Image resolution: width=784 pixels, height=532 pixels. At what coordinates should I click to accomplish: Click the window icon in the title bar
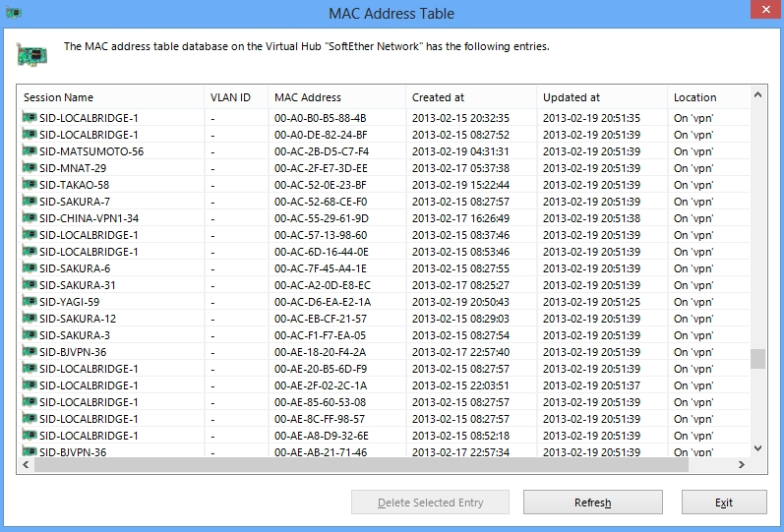[x=14, y=14]
